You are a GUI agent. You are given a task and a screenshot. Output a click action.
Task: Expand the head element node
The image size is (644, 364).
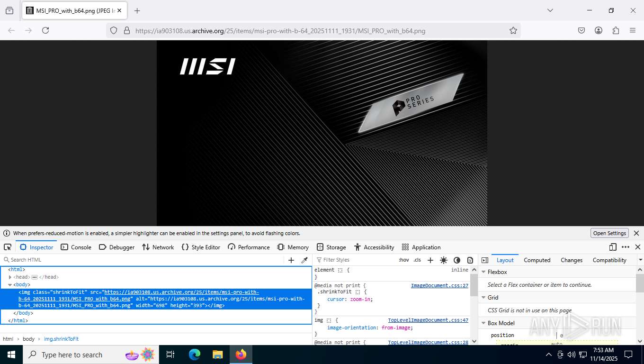[x=10, y=277]
